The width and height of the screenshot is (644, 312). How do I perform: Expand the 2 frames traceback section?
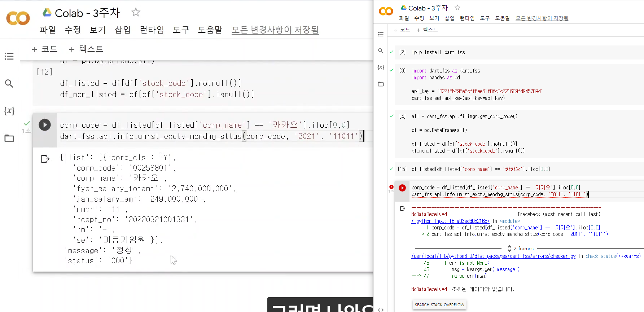pos(521,249)
